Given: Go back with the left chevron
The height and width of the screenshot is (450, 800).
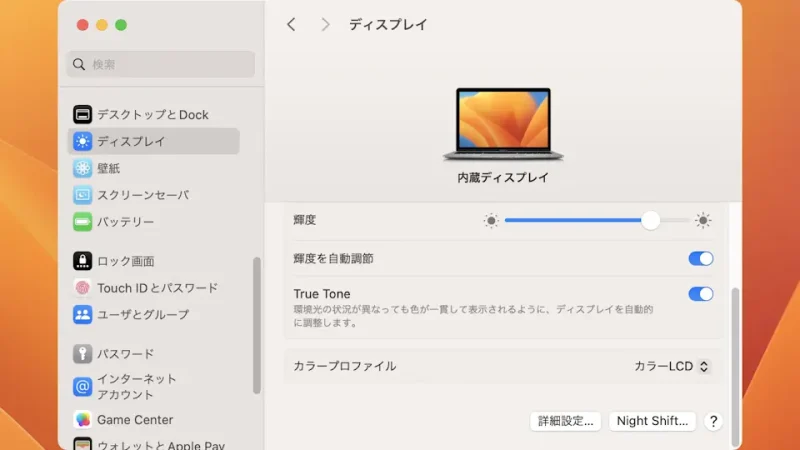Looking at the screenshot, I should pos(291,24).
